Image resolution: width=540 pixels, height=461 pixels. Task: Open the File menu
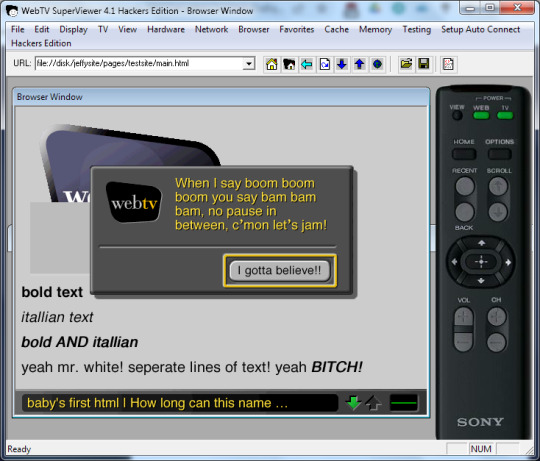18,30
